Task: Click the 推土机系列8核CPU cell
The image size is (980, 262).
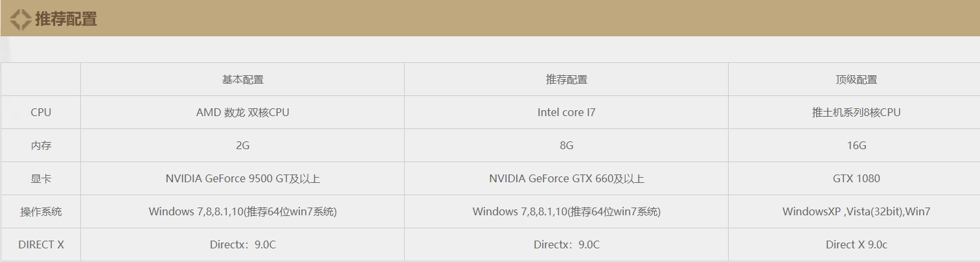Action: coord(856,112)
